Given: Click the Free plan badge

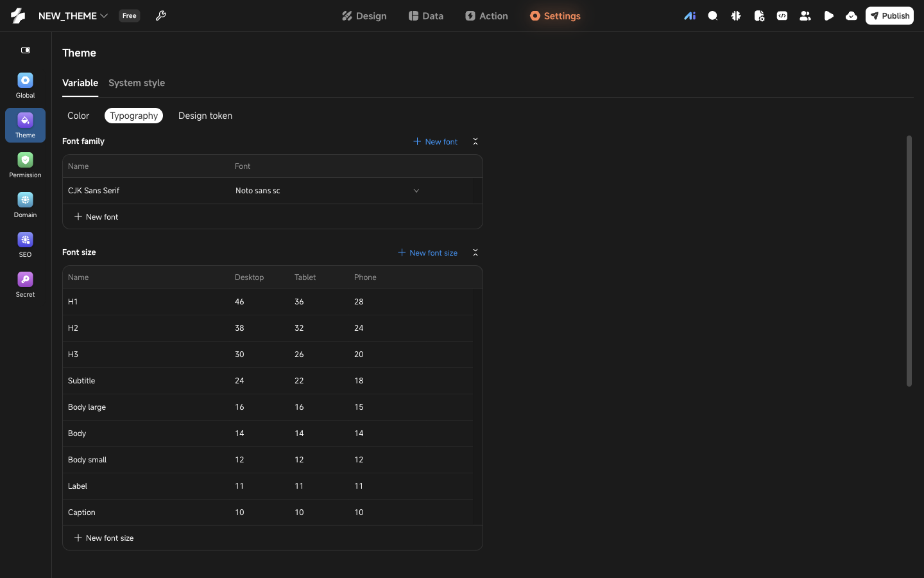Looking at the screenshot, I should tap(130, 16).
